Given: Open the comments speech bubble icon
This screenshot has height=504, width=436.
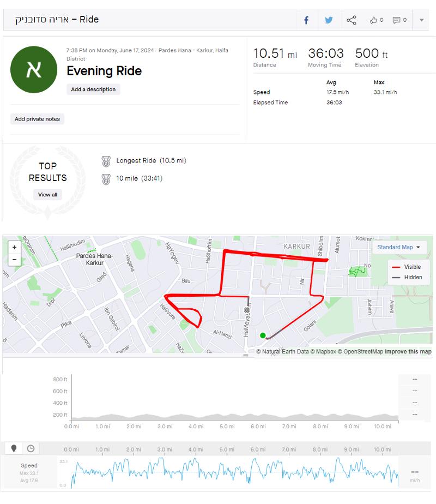Looking at the screenshot, I should pyautogui.click(x=399, y=20).
